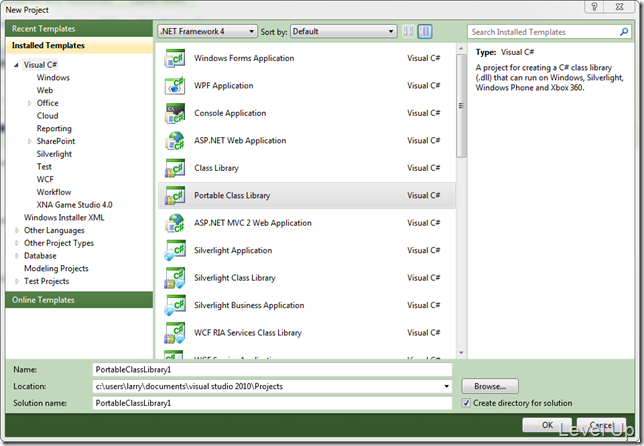Click the ASP.NET MVC 2 Web Application icon
This screenshot has width=644, height=446.
tap(175, 223)
